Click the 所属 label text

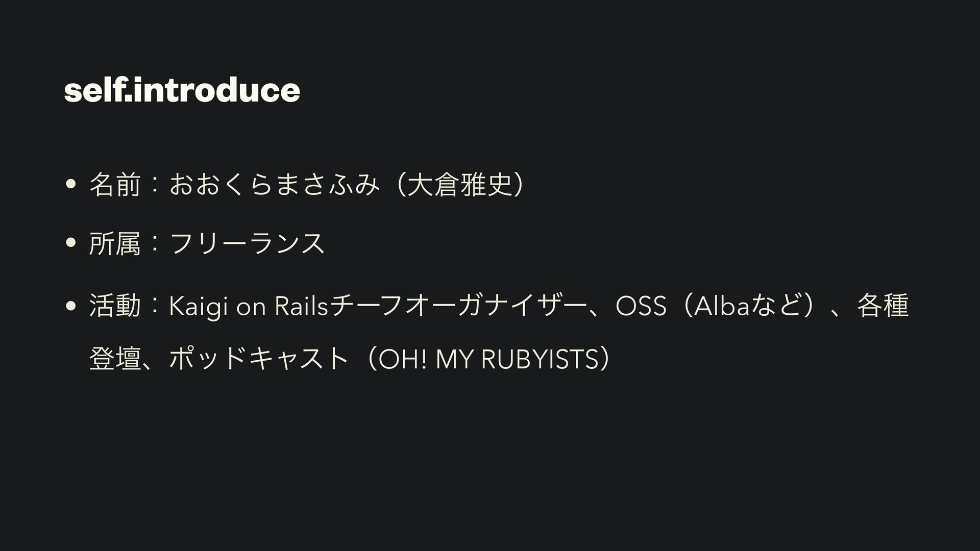[114, 243]
